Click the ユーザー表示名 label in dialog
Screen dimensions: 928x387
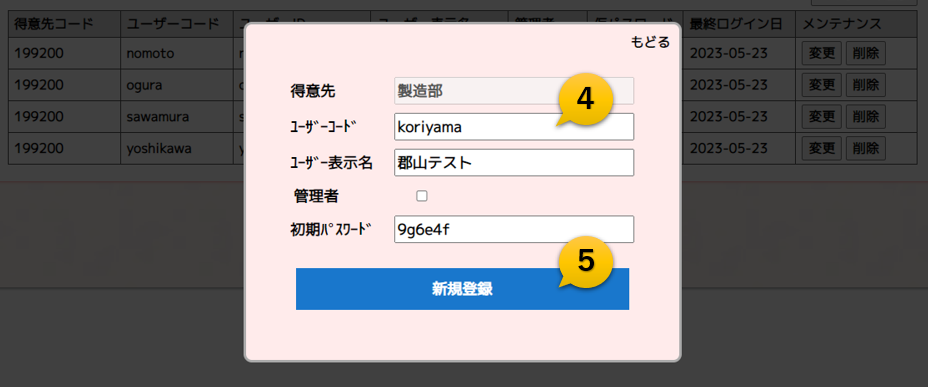331,163
